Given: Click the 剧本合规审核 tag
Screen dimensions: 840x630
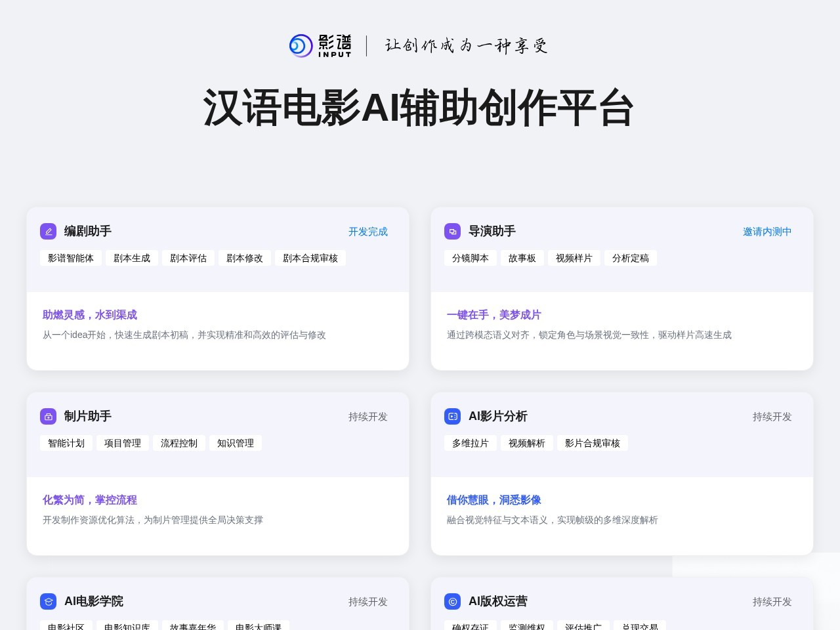Looking at the screenshot, I should tap(310, 259).
